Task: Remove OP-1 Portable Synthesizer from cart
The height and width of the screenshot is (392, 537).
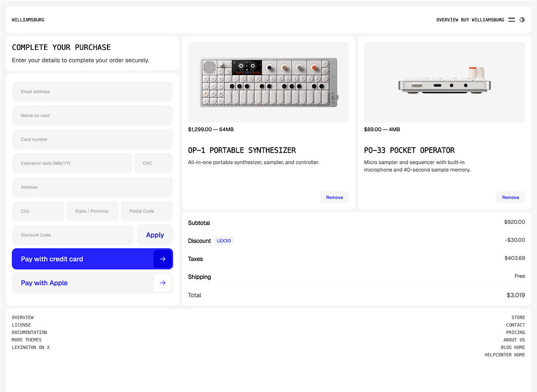Action: 334,198
